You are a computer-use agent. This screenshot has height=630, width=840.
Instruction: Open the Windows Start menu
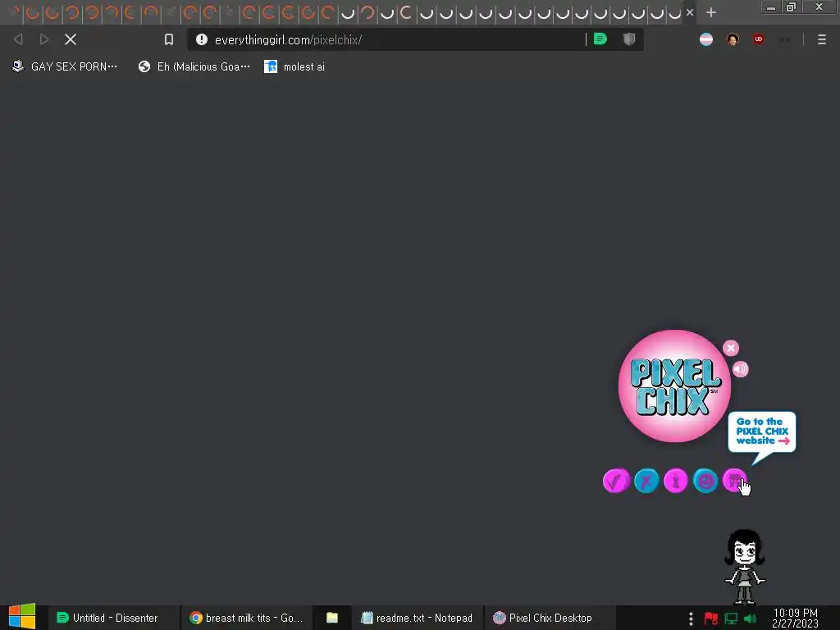22,617
